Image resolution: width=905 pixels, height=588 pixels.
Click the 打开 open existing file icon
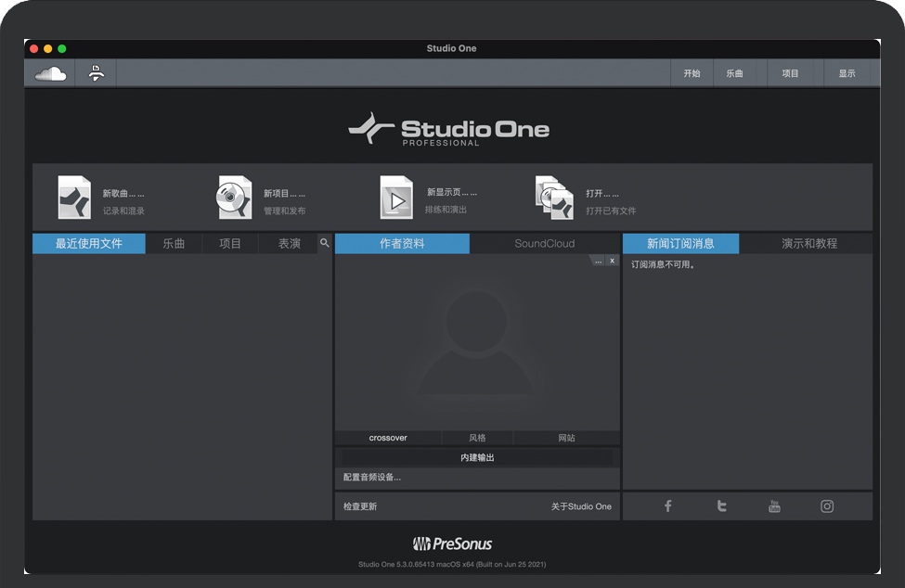[x=555, y=198]
